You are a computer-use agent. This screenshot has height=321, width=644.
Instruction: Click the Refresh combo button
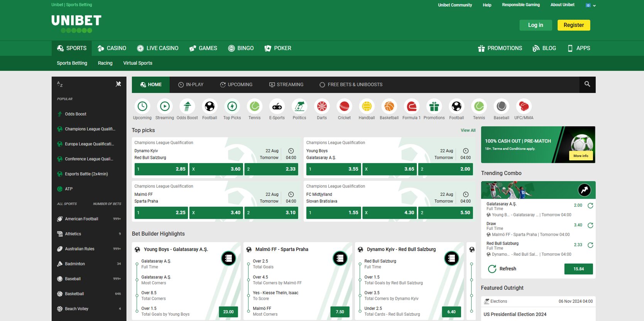click(x=502, y=269)
